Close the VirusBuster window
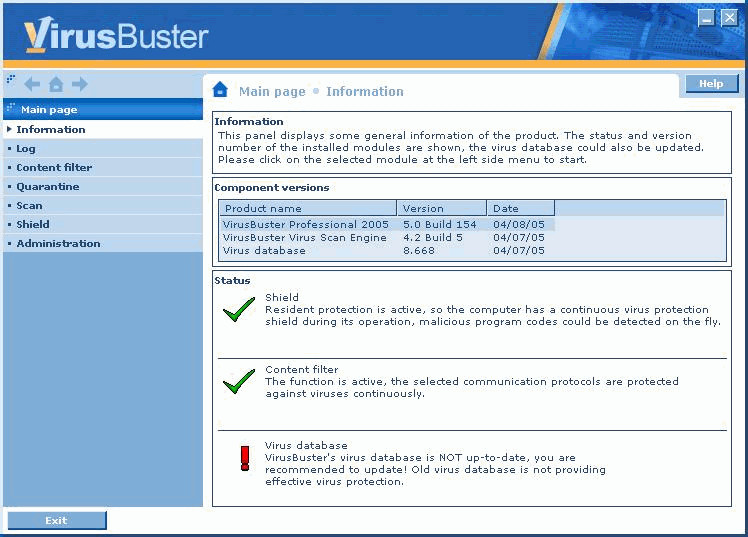This screenshot has height=537, width=748. click(729, 18)
